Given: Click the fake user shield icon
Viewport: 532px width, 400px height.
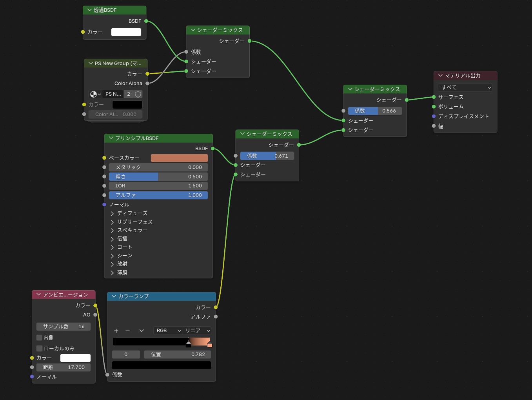Looking at the screenshot, I should (x=138, y=94).
